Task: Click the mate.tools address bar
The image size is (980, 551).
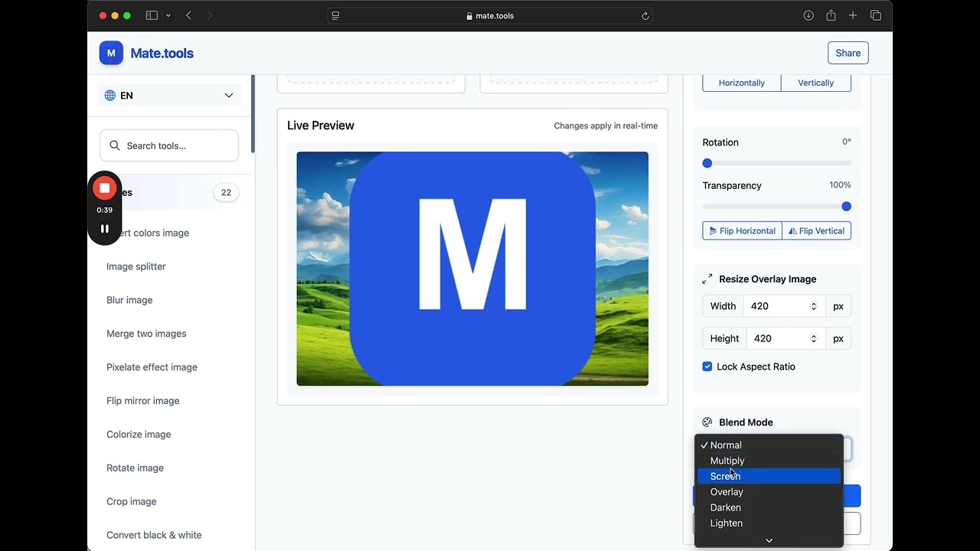Action: tap(490, 15)
